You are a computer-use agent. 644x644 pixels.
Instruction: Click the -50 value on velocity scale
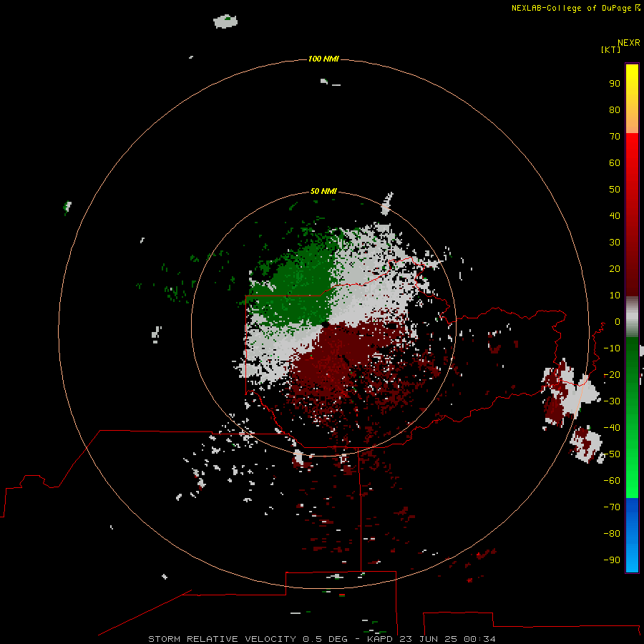612,454
